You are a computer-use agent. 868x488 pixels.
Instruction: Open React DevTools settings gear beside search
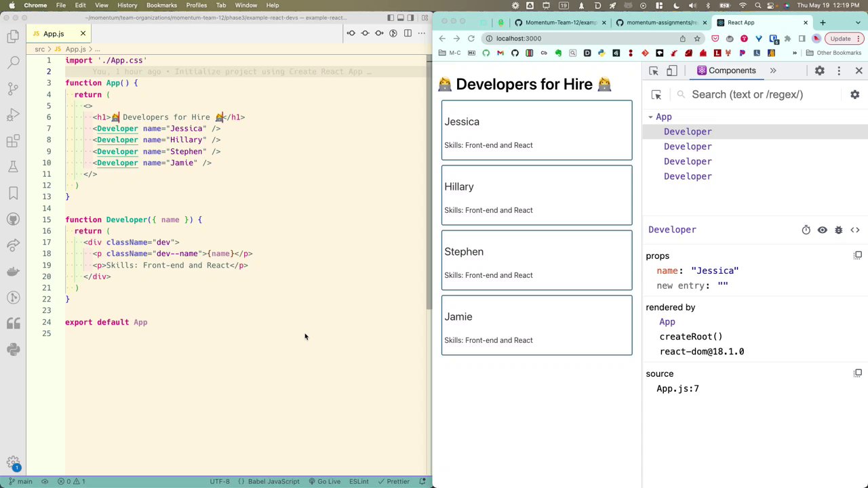coord(854,95)
